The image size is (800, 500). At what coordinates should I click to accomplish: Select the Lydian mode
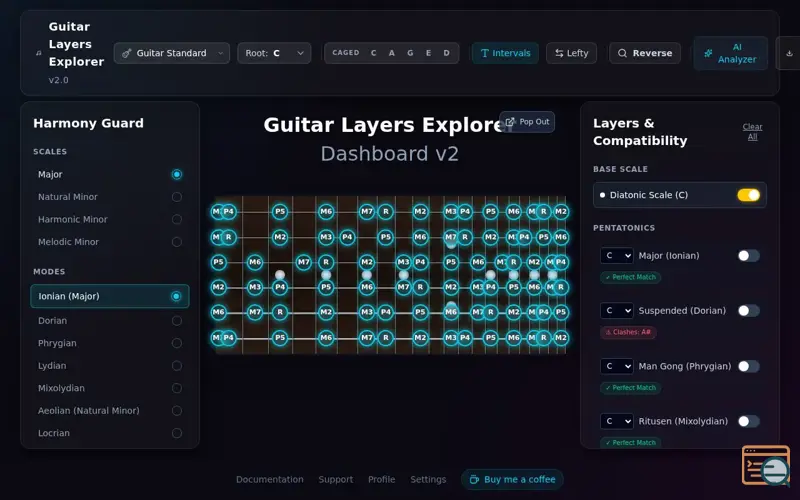[x=110, y=366]
